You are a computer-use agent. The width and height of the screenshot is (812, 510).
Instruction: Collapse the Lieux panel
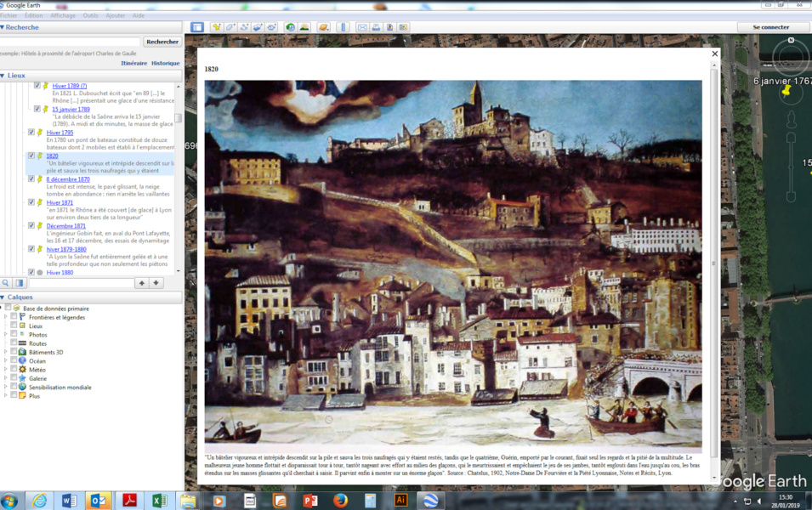point(3,76)
